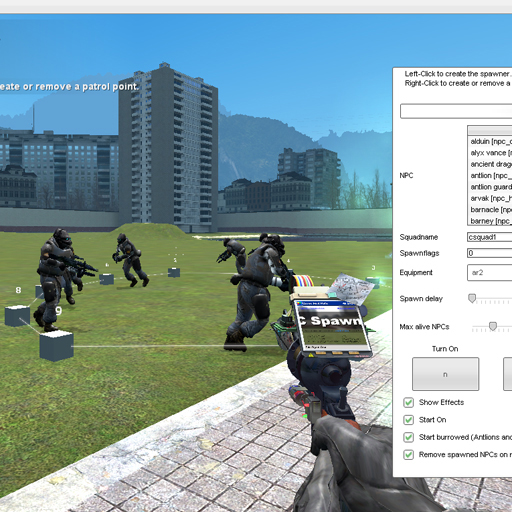Click patrol point cube number 9
This screenshot has width=512, height=512.
click(x=56, y=346)
